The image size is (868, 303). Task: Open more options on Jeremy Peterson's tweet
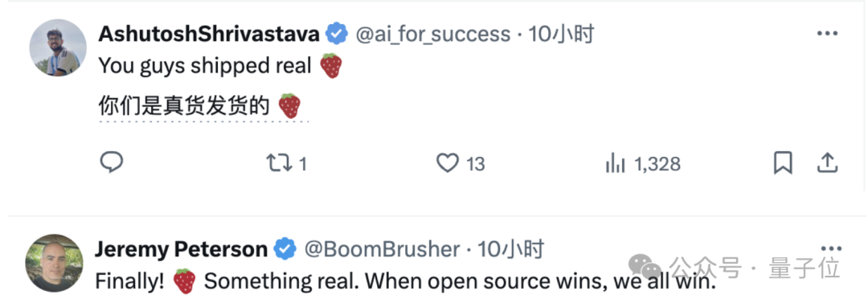pyautogui.click(x=831, y=248)
